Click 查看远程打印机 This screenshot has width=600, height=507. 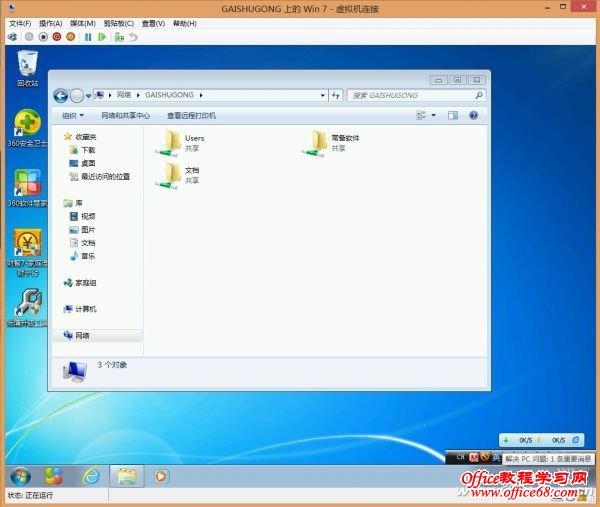(191, 116)
